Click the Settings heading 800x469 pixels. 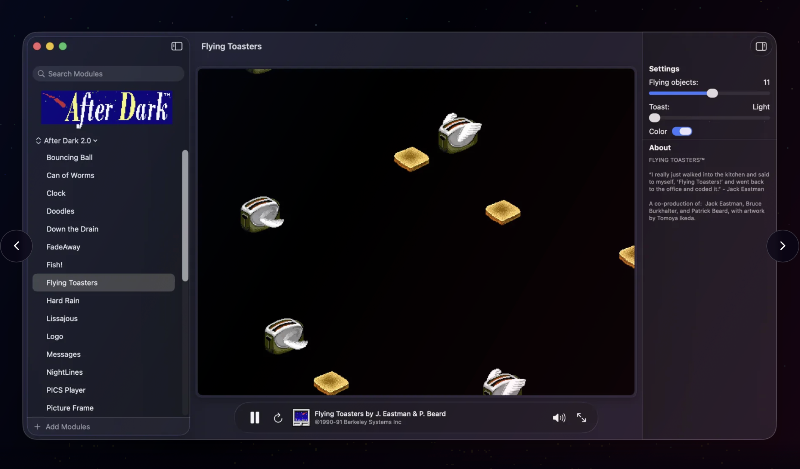664,68
